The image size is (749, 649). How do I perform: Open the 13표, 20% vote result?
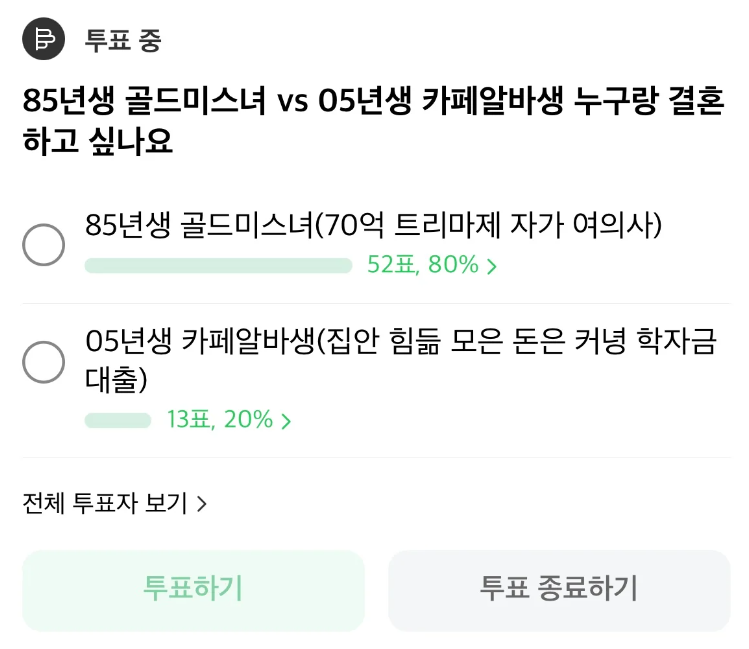[x=220, y=420]
